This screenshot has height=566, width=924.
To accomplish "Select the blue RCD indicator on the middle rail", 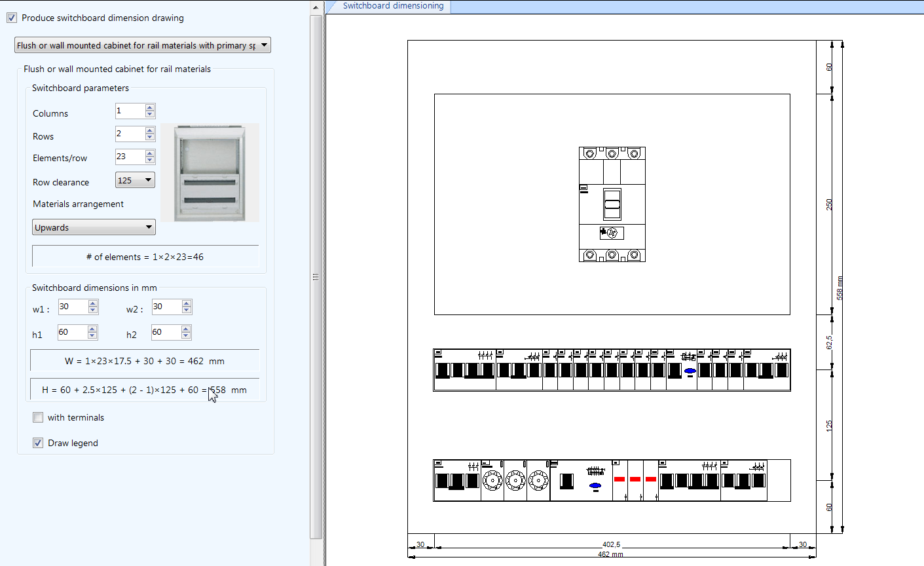I will coord(690,369).
